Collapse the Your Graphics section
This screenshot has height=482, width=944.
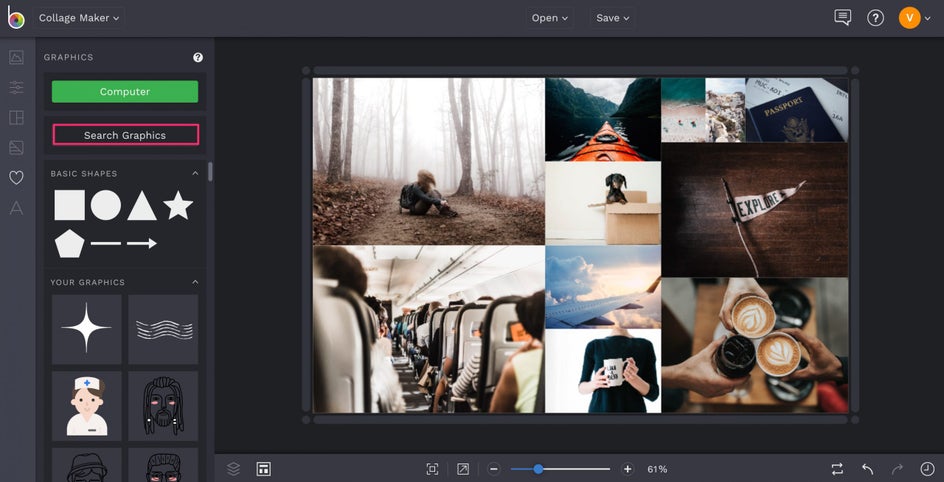click(x=195, y=282)
